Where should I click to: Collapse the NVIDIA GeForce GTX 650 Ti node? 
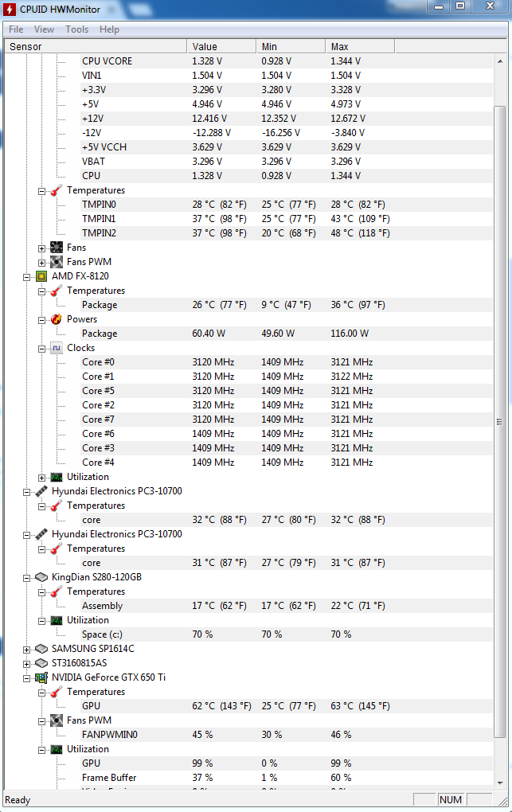click(x=26, y=678)
